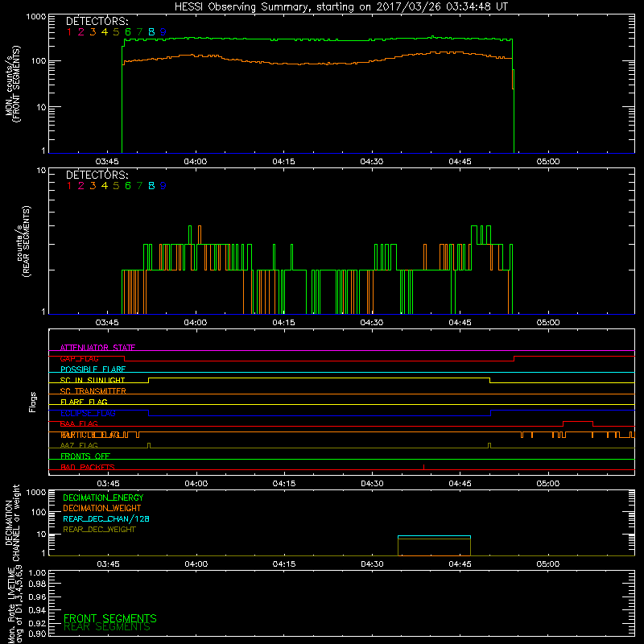Click the 05:00 tick below the decimation panel

click(x=548, y=564)
